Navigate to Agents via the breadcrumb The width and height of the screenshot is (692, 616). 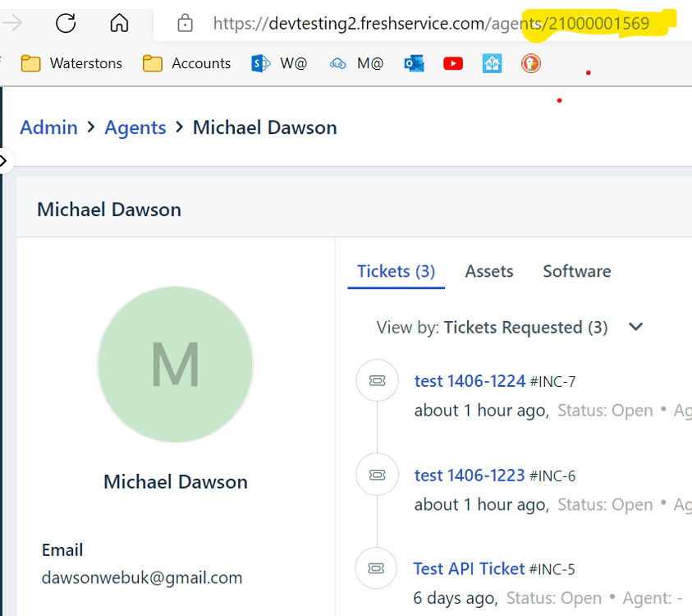point(135,127)
